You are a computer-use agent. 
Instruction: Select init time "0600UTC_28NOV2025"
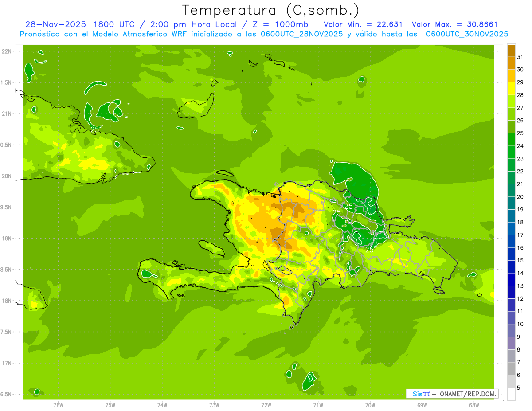(x=302, y=34)
